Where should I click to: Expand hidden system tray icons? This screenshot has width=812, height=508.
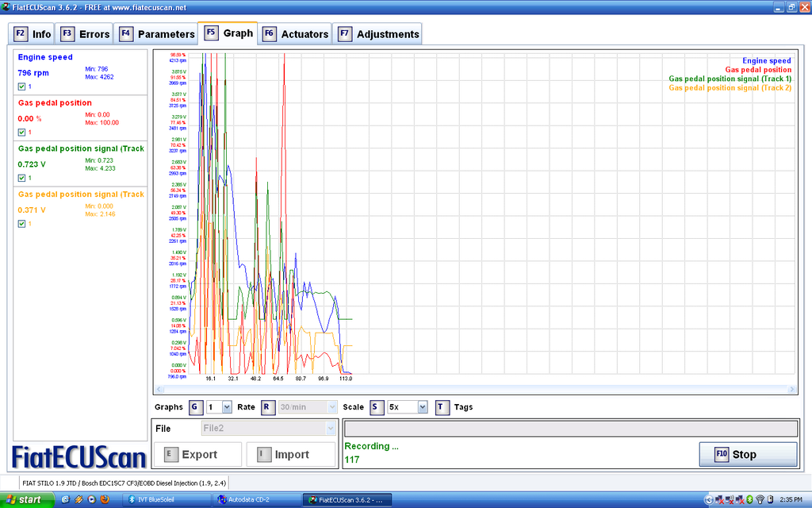pyautogui.click(x=709, y=500)
